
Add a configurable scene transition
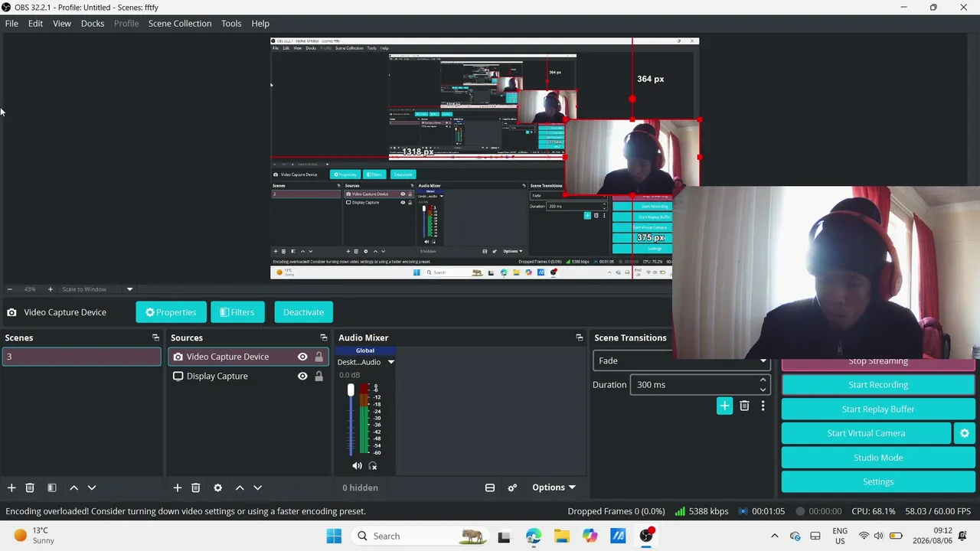tap(724, 406)
